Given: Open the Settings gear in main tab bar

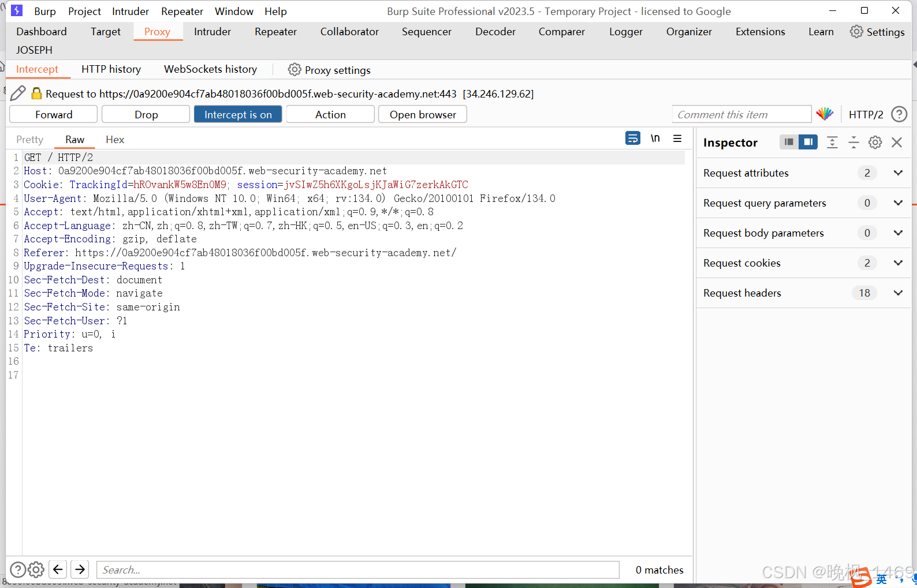Looking at the screenshot, I should tap(877, 32).
